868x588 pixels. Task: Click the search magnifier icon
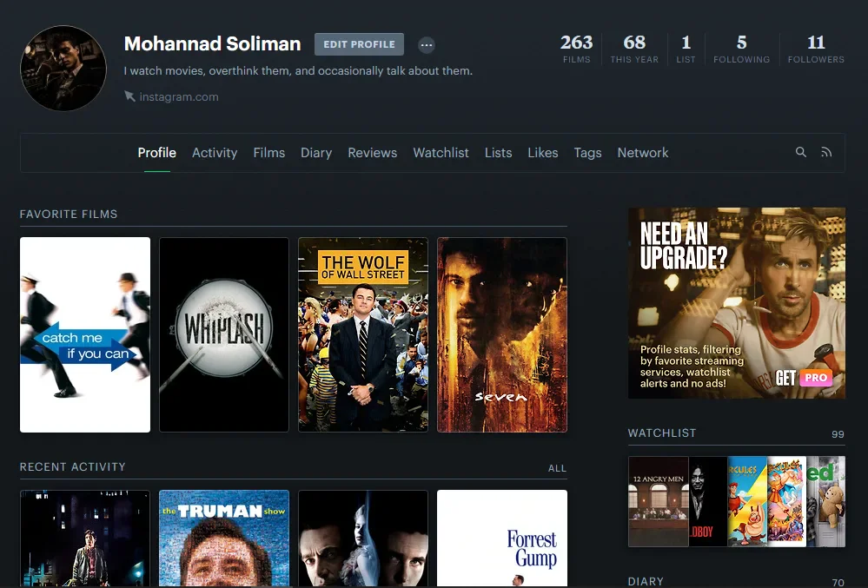tap(800, 152)
